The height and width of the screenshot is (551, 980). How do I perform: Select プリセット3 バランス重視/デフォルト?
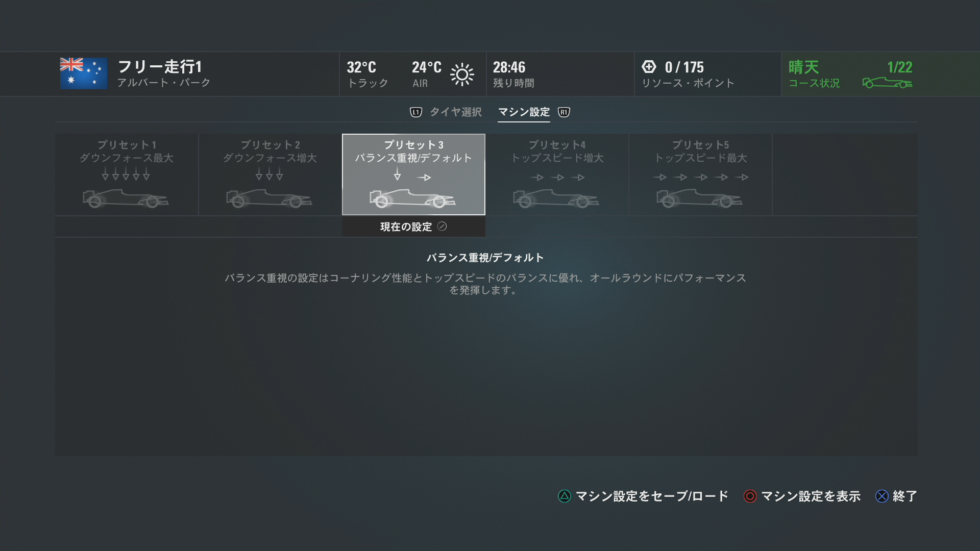tap(413, 174)
